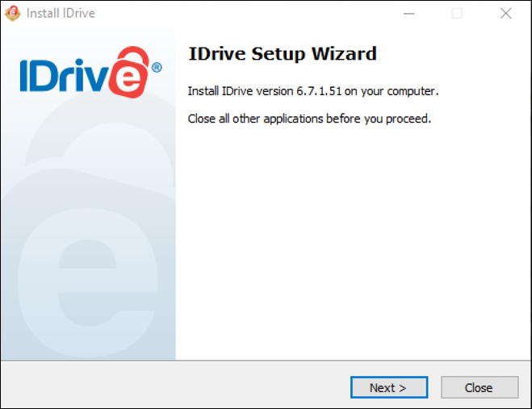532x409 pixels.
Task: Close the installer with the title bar X
Action: pyautogui.click(x=505, y=14)
